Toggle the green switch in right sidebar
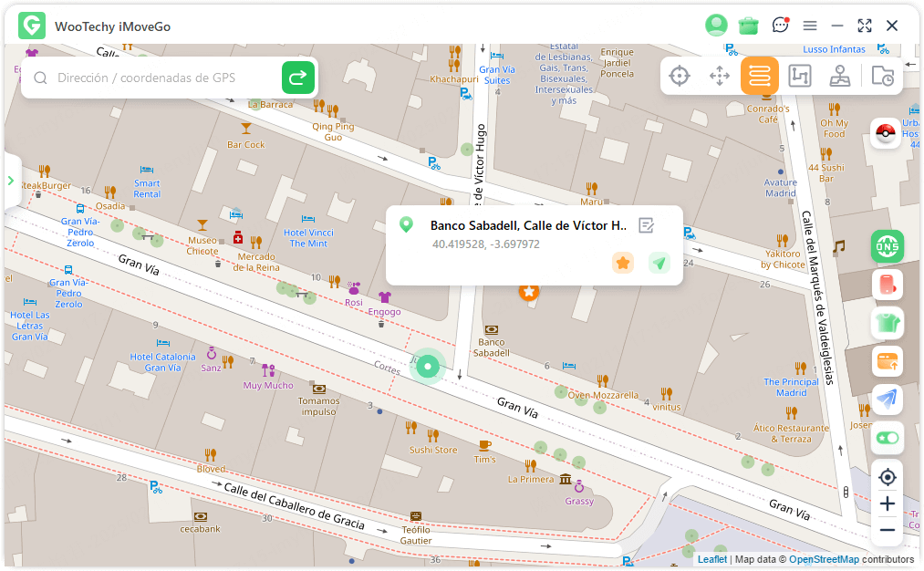The height and width of the screenshot is (571, 924). coord(887,438)
